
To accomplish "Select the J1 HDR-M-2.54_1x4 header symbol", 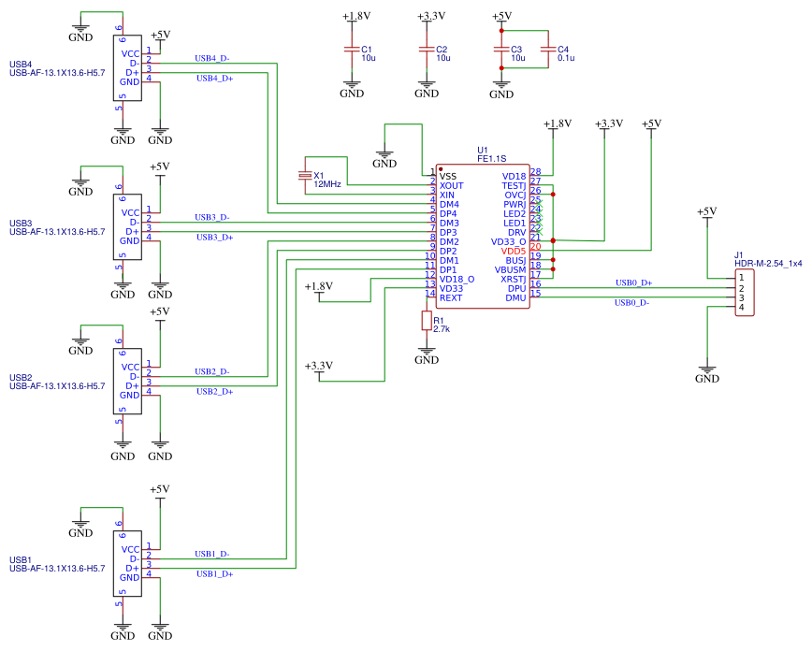I will [744, 290].
